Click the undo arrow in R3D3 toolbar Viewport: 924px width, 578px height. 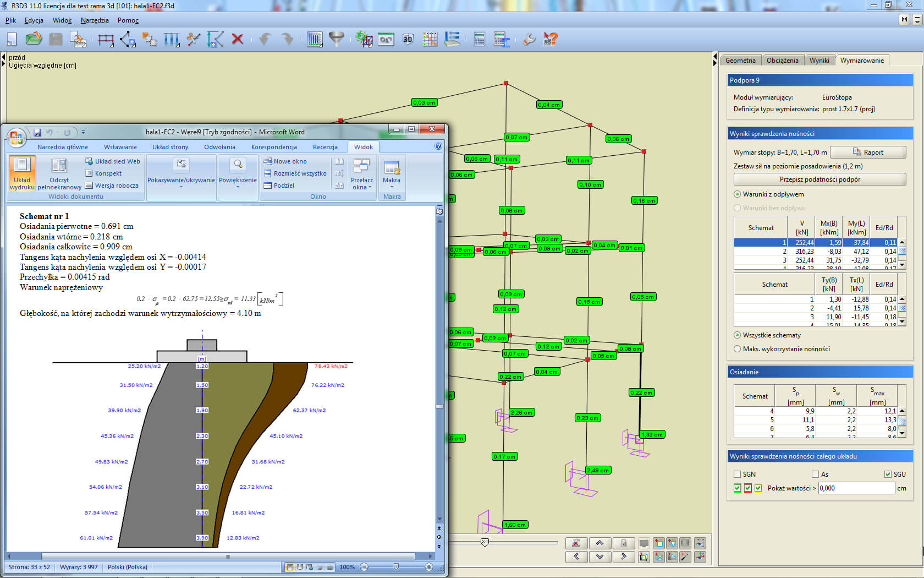[x=265, y=39]
